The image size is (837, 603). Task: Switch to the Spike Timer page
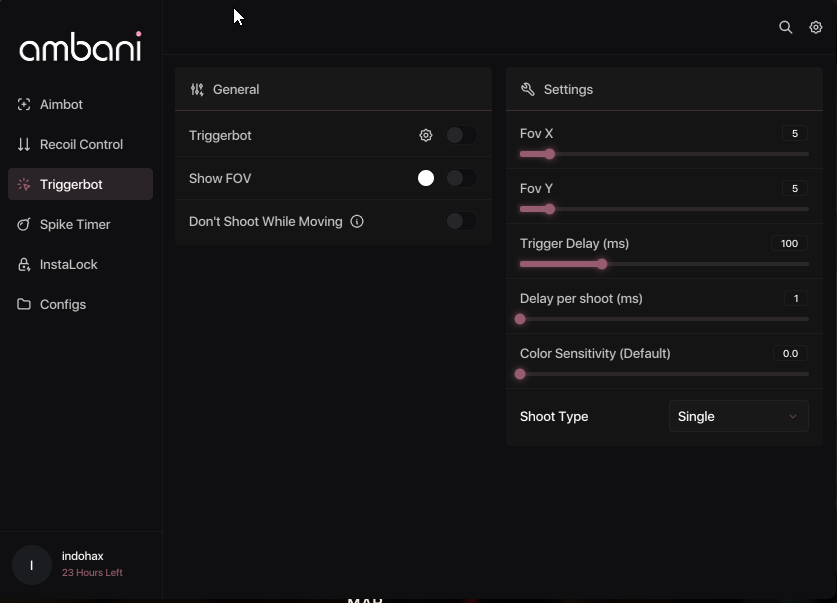(81, 225)
